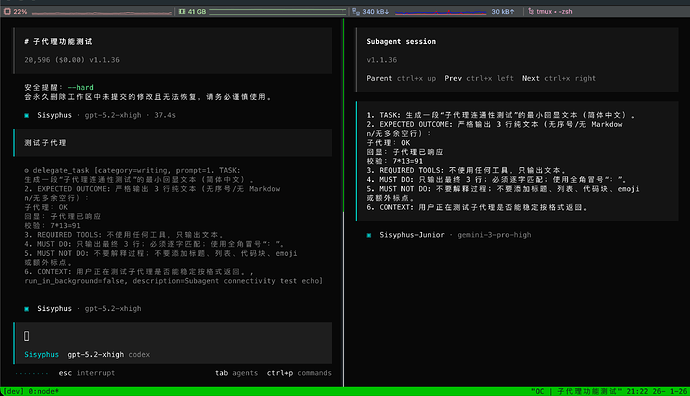Click the 子代理功能测试 session title heading
Viewport: 690px width, 396px height.
[x=58, y=41]
